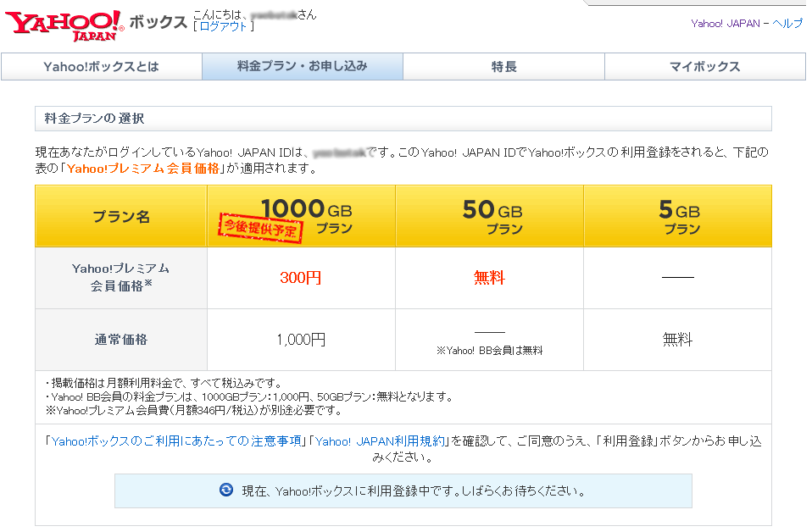Switch to the 特長 tab
The height and width of the screenshot is (532, 812).
[503, 66]
